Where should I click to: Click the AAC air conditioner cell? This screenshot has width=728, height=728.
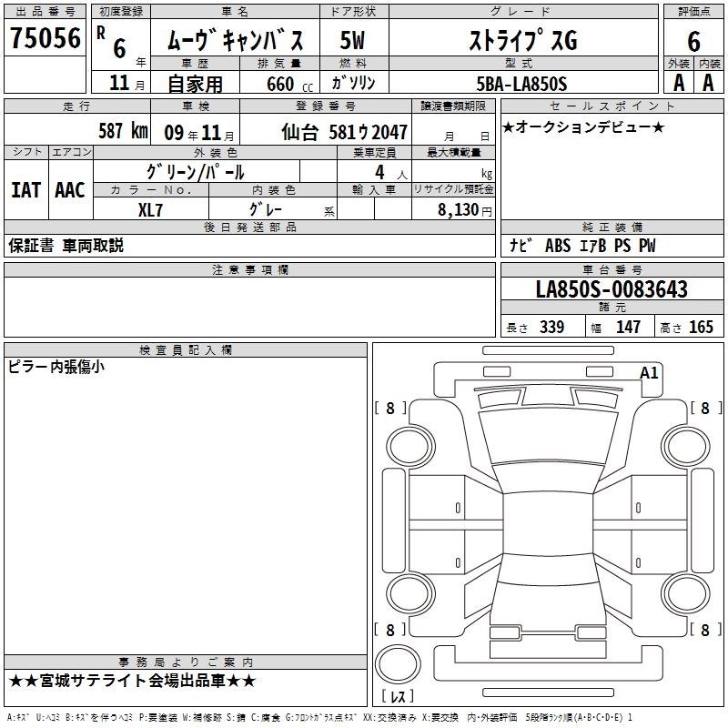[69, 190]
